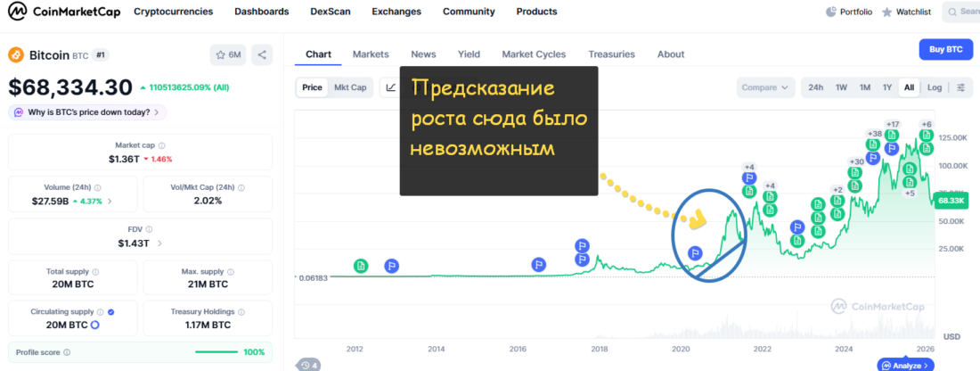Click the orange Bitcoin coin icon

tap(16, 55)
